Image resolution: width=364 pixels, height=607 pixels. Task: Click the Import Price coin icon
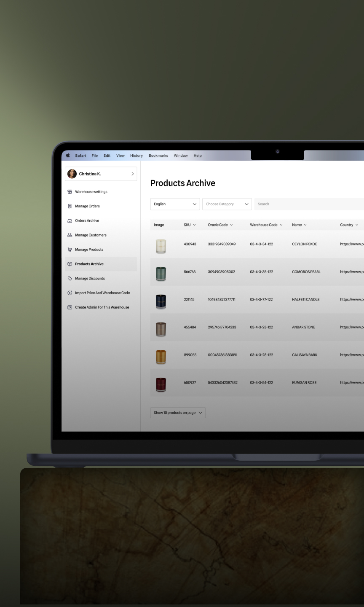pyautogui.click(x=70, y=293)
